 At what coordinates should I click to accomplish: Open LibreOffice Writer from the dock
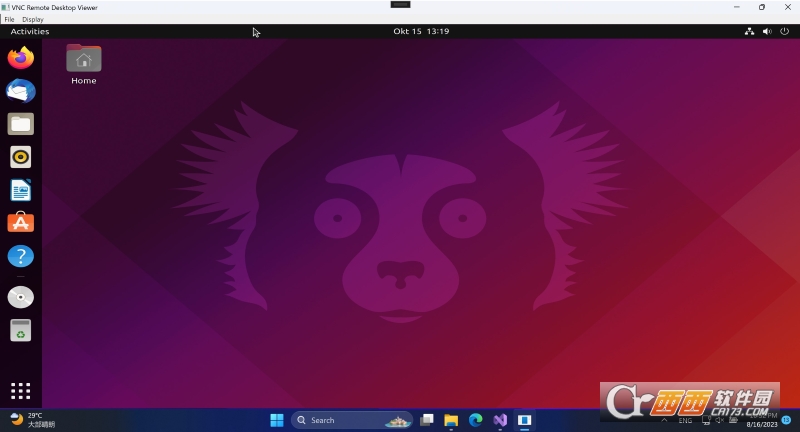[20, 190]
